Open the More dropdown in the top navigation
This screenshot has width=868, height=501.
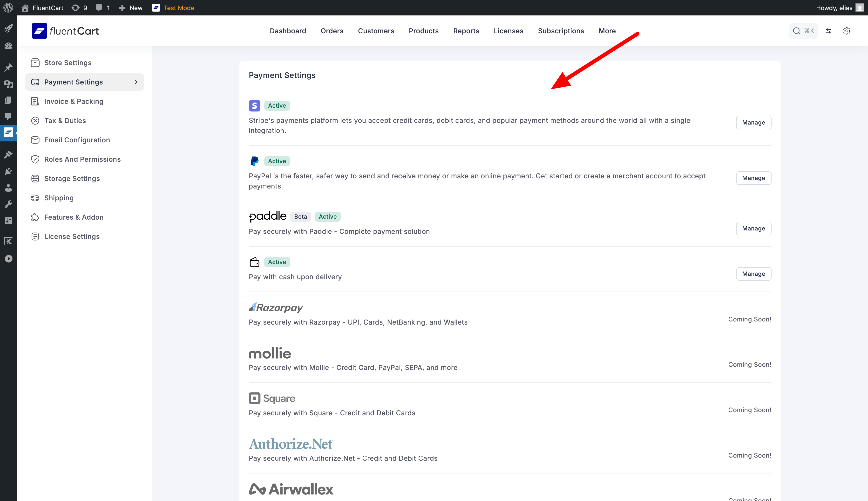point(607,31)
